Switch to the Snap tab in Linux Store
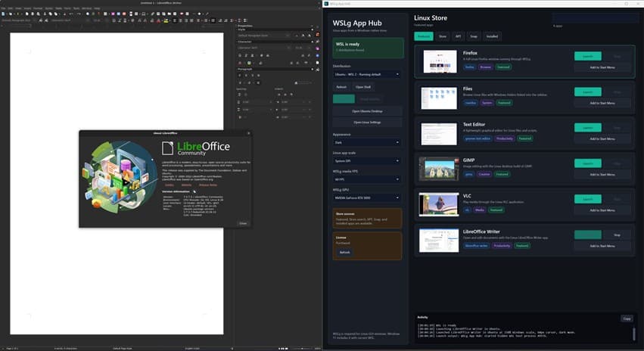644x351 pixels. [x=474, y=36]
